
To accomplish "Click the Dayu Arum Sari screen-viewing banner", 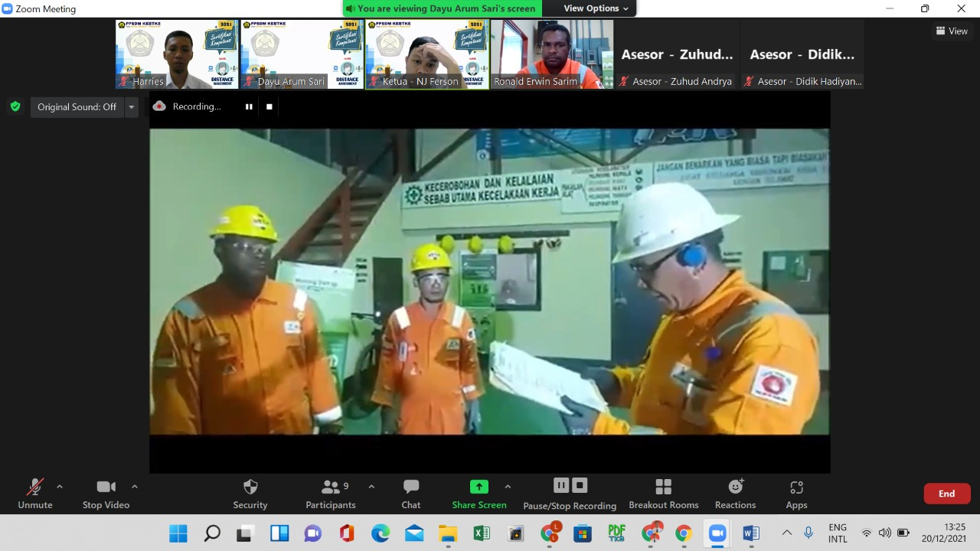I will pyautogui.click(x=442, y=8).
